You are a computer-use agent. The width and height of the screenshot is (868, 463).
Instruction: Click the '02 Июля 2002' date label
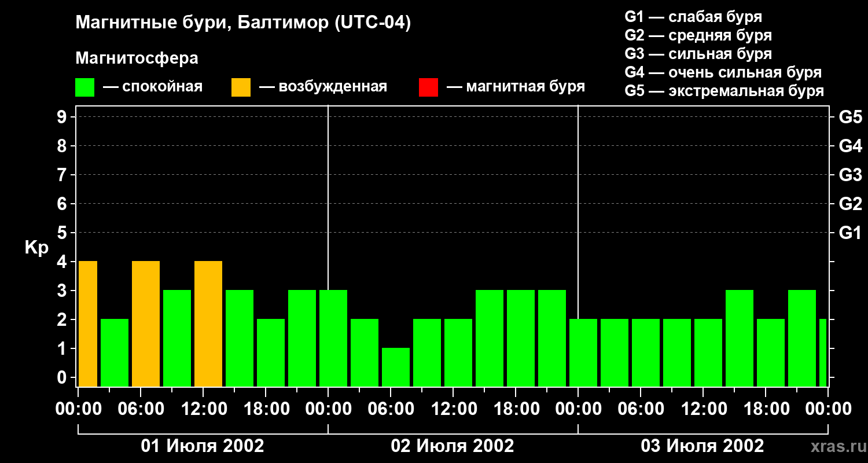point(453,446)
